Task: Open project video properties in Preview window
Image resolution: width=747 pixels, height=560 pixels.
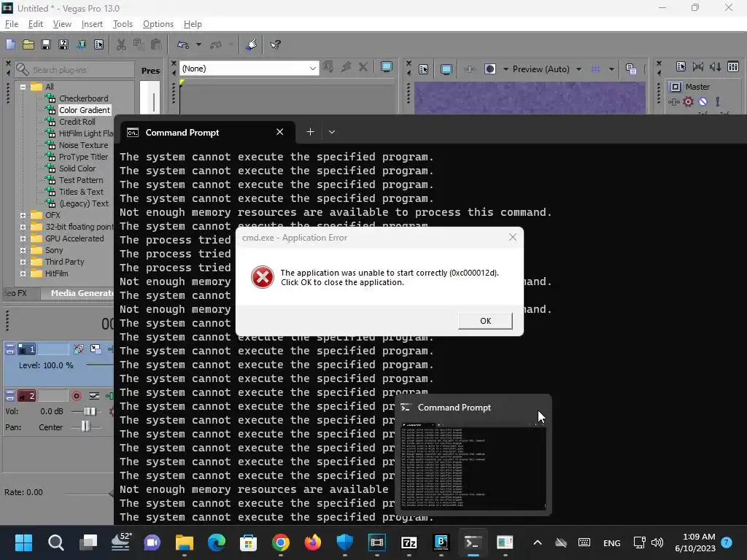Action: (x=424, y=69)
